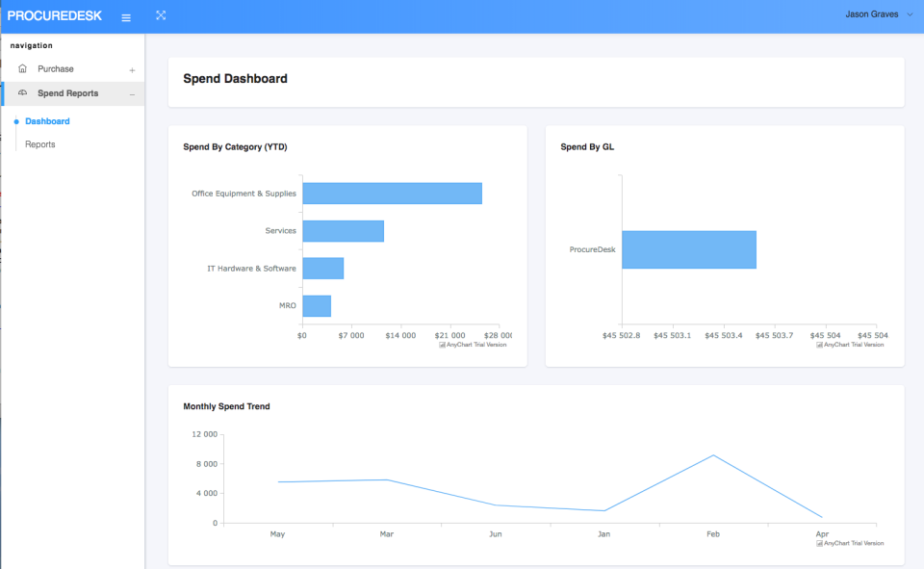Open the Spend Reports menu item
924x569 pixels.
[67, 92]
